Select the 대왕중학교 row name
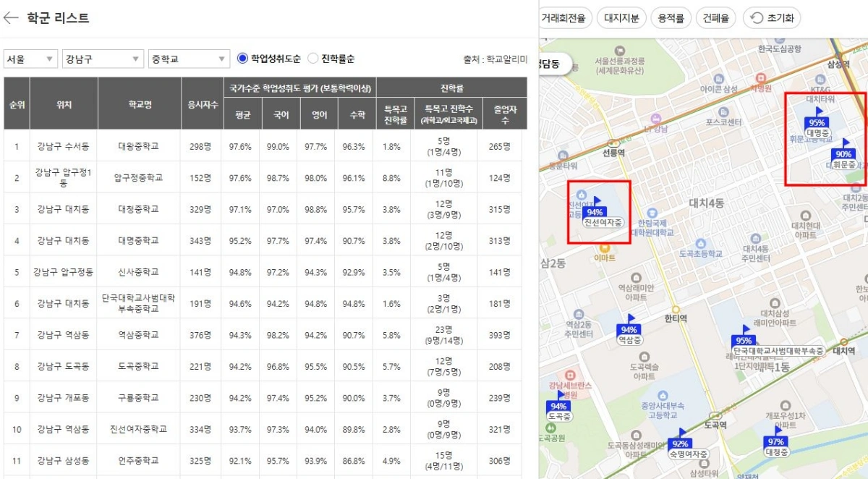Image resolution: width=868 pixels, height=479 pixels. [x=138, y=146]
